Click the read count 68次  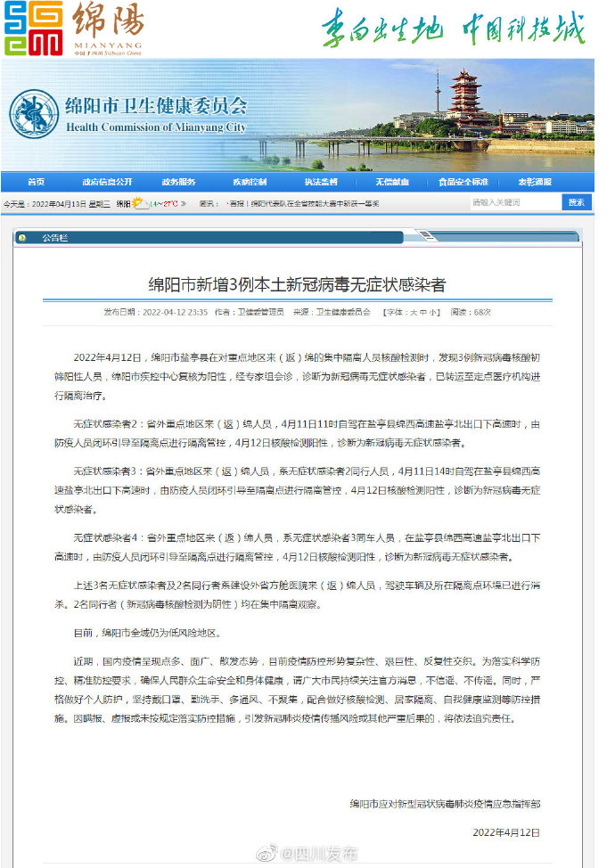click(482, 312)
